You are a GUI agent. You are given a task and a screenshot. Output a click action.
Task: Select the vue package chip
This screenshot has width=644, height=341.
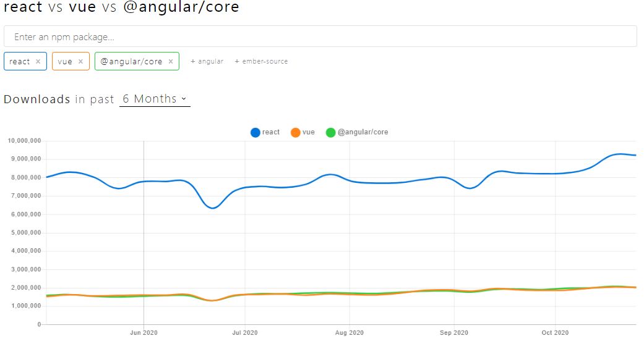click(x=71, y=61)
